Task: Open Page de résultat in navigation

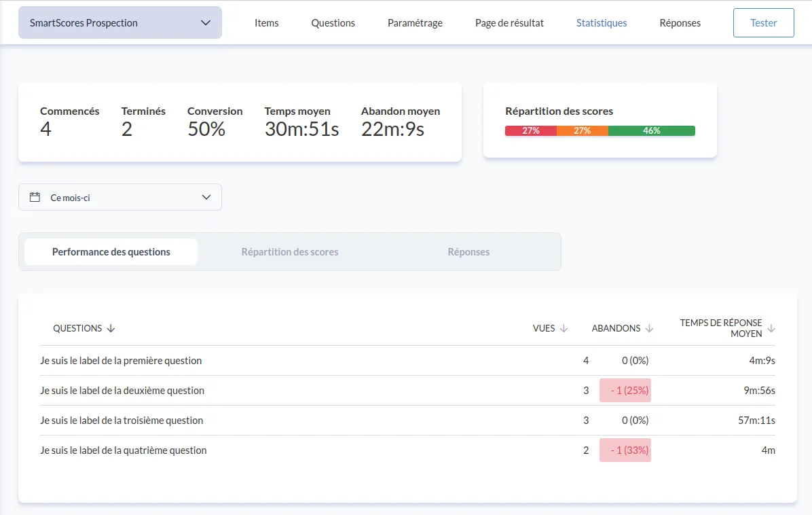Action: [509, 22]
